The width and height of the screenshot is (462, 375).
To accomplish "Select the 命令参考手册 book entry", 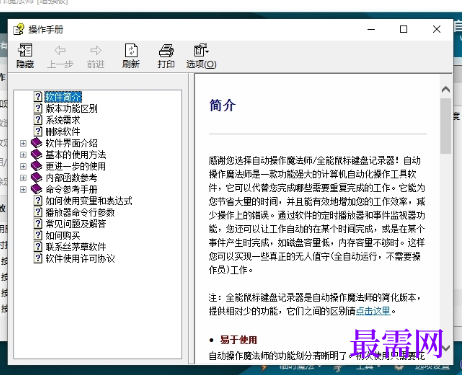I will point(71,189).
